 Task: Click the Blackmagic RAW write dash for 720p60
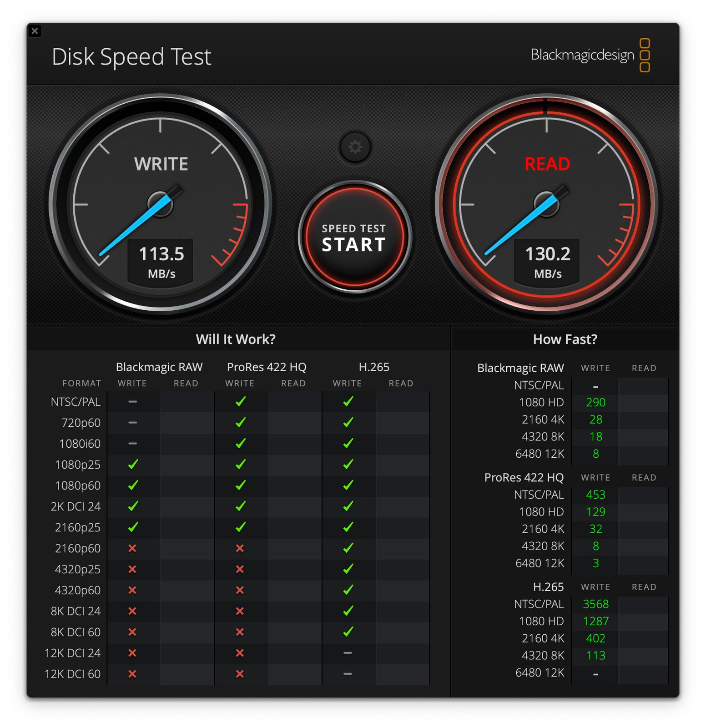click(x=132, y=423)
